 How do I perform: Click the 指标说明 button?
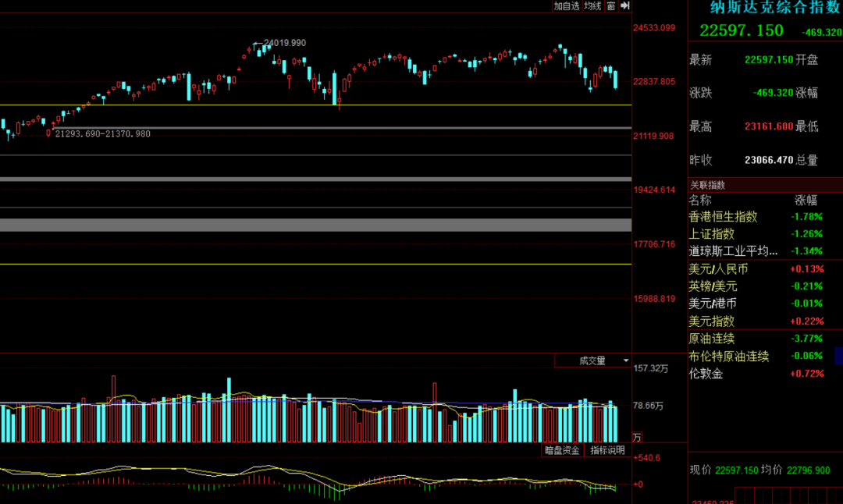pyautogui.click(x=607, y=450)
